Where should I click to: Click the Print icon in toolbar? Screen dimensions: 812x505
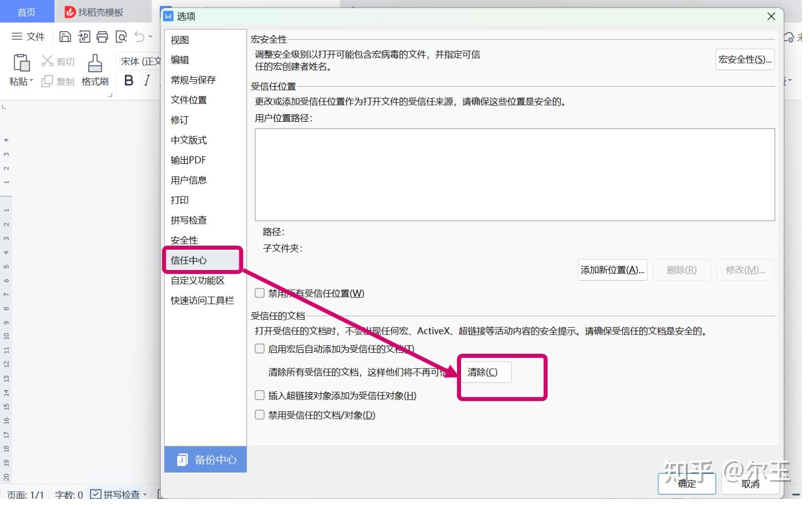pyautogui.click(x=102, y=37)
